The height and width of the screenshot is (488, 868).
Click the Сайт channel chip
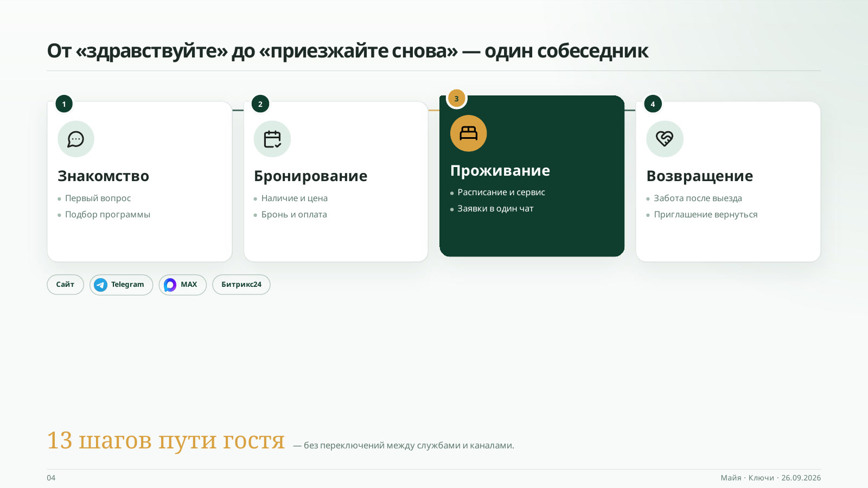click(x=65, y=285)
